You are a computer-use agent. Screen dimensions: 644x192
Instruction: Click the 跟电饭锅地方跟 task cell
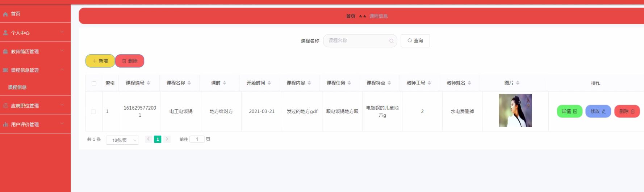342,111
